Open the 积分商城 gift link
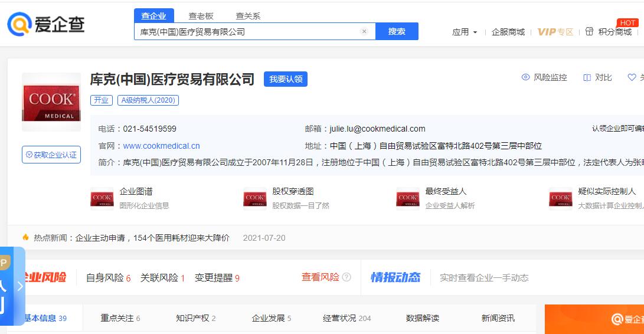Viewport: 644px width, 334px height. 609,32
